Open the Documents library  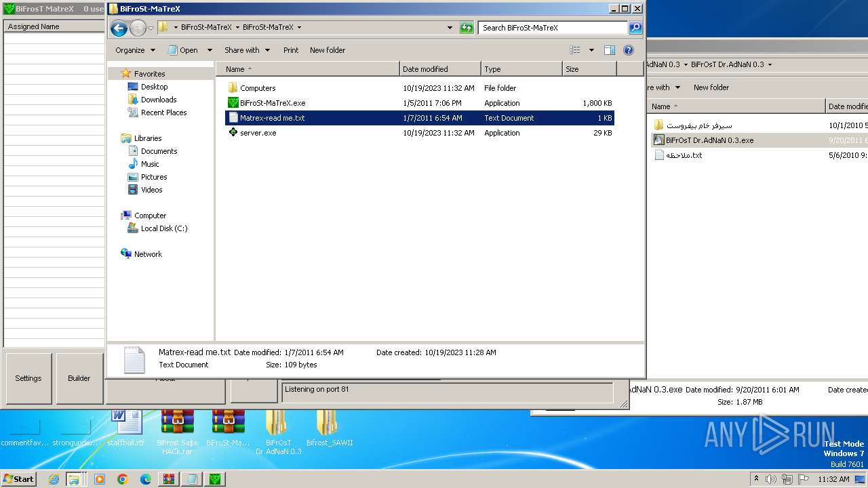pos(159,151)
